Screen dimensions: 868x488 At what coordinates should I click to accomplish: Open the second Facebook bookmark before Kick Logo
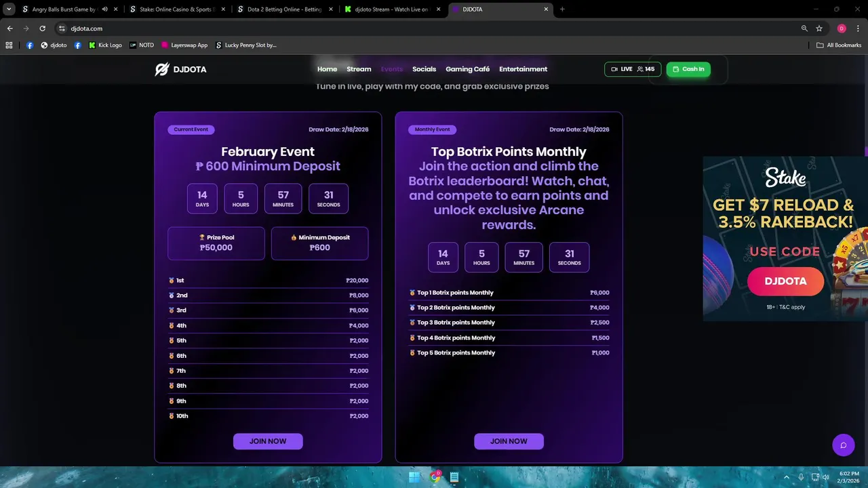[x=78, y=45]
